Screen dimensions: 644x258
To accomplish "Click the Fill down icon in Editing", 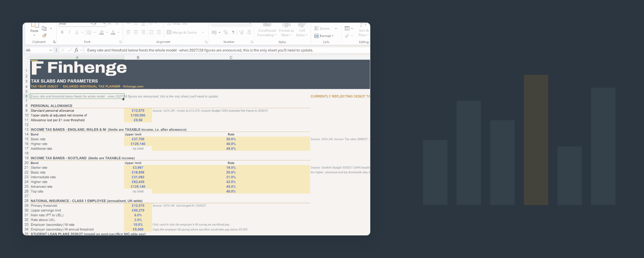I will 347,28.
